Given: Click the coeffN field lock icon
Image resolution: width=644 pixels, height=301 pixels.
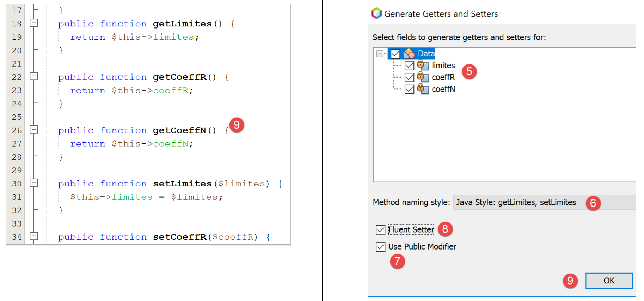Looking at the screenshot, I should 423,89.
